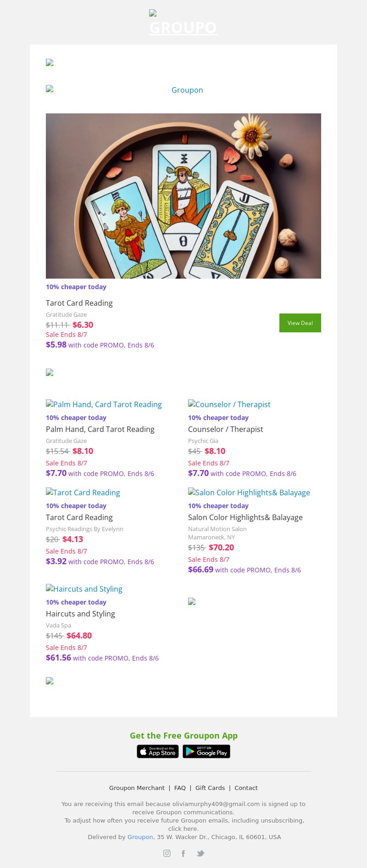Open the Twitter bird icon
This screenshot has width=367, height=868.
coord(200,853)
